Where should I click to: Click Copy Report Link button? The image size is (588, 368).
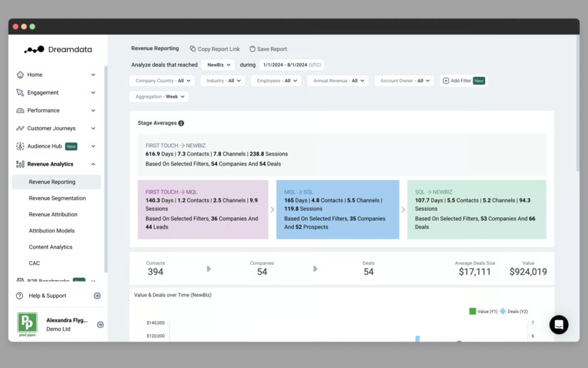click(x=215, y=49)
